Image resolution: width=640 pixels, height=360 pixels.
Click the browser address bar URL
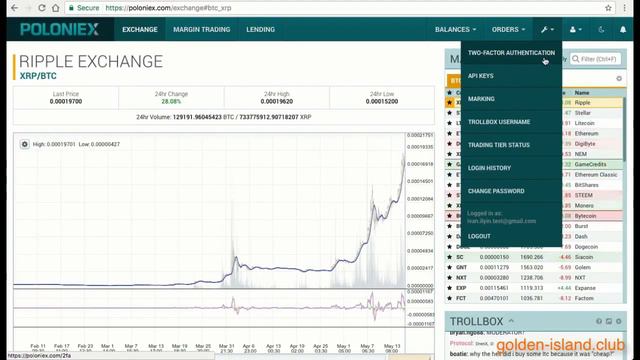pyautogui.click(x=168, y=8)
